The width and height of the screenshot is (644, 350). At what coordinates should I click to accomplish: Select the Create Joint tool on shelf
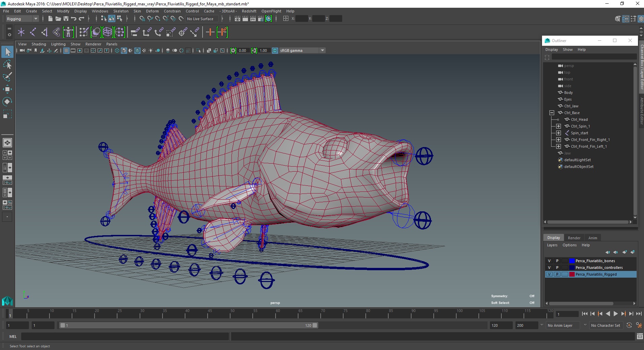(x=33, y=32)
